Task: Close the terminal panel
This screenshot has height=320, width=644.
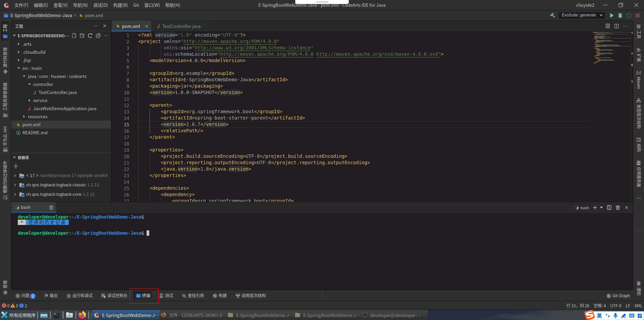Action: pos(627,208)
